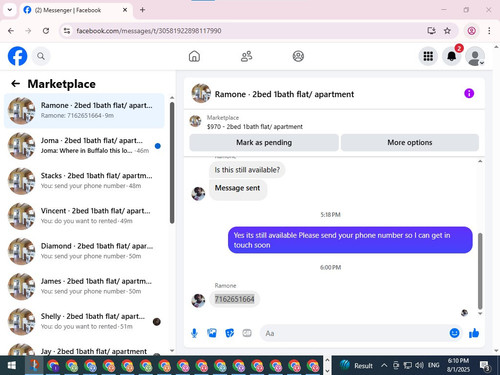Viewport: 500px width, 375px height.
Task: Open Ramone chat title in conversation header
Action: pos(284,94)
